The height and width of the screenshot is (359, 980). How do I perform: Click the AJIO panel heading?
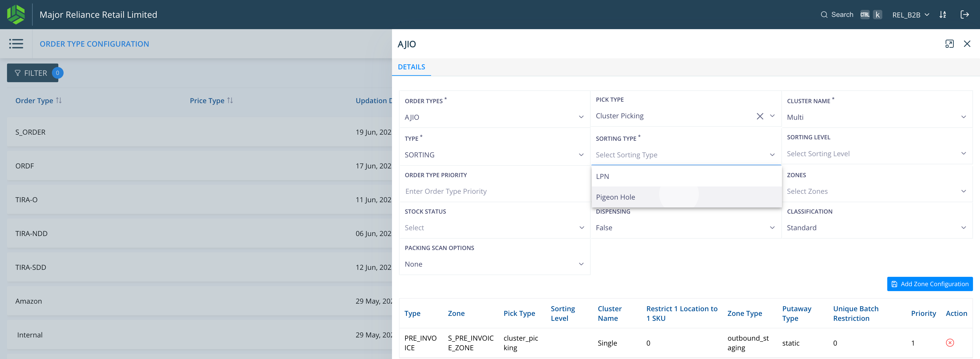coord(406,44)
